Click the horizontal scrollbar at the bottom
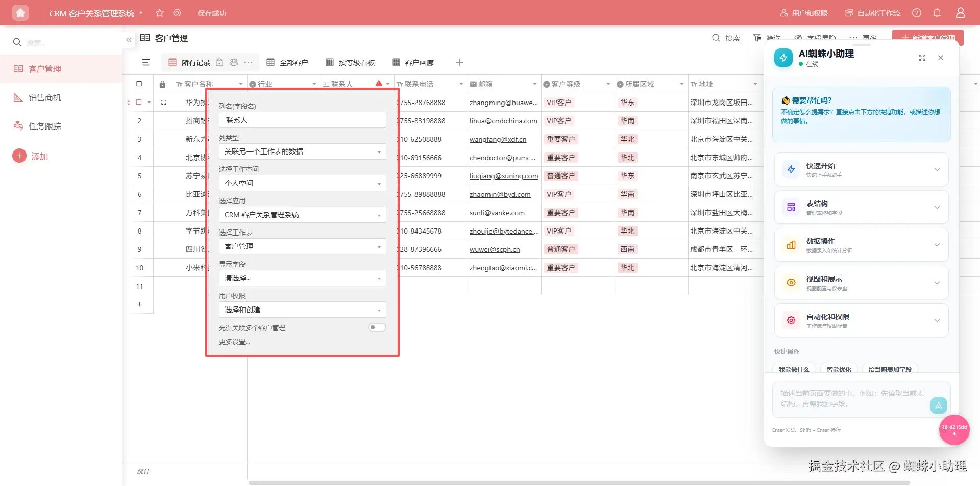Image resolution: width=980 pixels, height=486 pixels. [x=579, y=482]
